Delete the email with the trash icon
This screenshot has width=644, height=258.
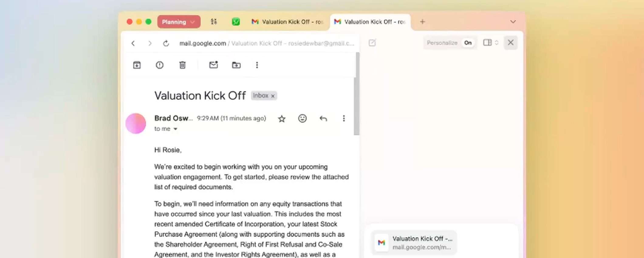182,65
